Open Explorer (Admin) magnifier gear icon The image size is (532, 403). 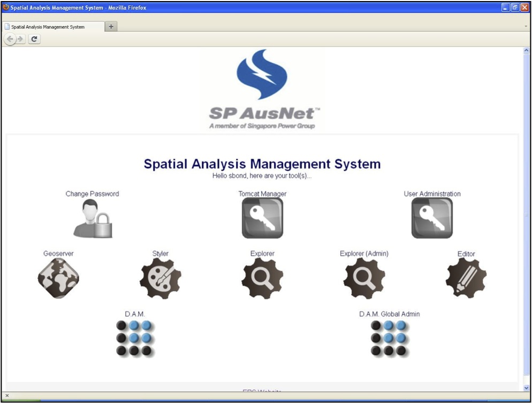364,278
